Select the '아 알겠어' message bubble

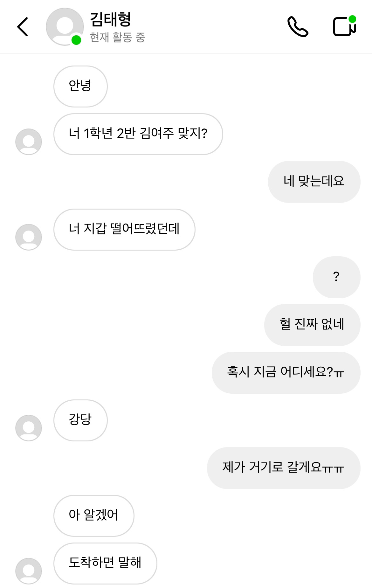coord(94,516)
